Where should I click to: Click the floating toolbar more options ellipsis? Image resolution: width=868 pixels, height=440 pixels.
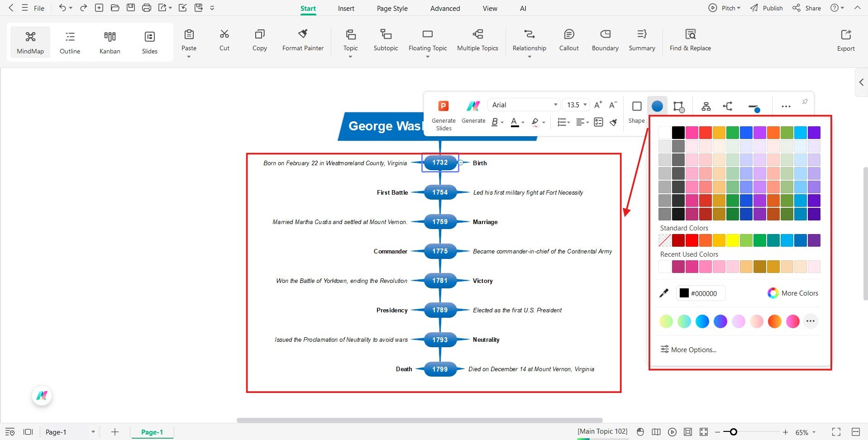click(x=786, y=106)
